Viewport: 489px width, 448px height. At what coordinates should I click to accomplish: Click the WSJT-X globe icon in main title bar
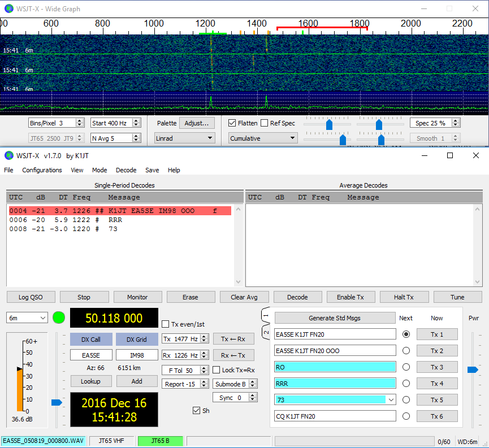point(8,155)
